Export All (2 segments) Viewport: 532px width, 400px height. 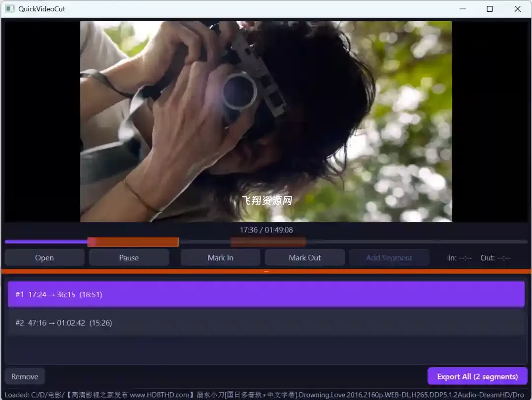coord(477,376)
